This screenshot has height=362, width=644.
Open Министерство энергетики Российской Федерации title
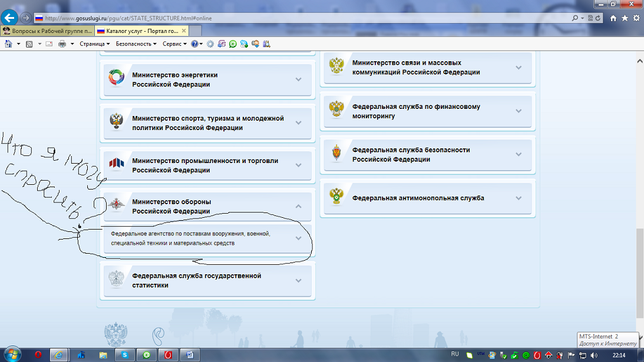tap(175, 79)
